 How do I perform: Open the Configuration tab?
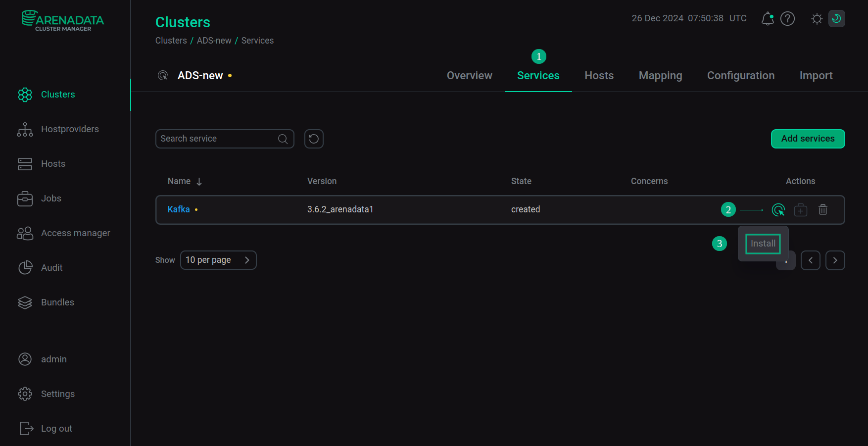740,76
